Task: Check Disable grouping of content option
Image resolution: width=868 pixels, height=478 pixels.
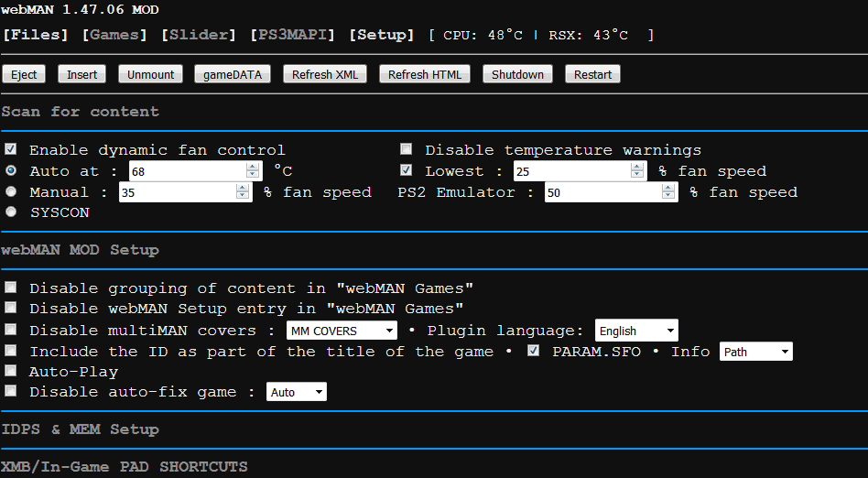Action: click(x=10, y=287)
